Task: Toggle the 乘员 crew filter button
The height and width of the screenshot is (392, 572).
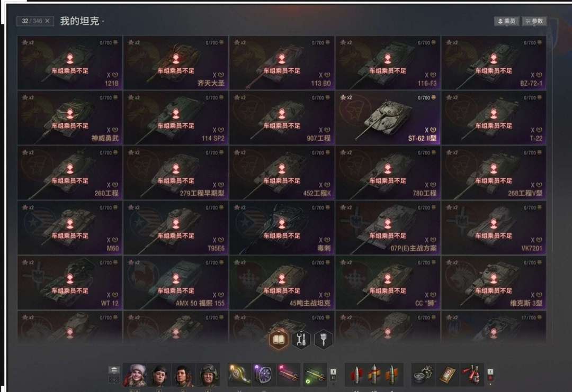Action: (x=507, y=21)
